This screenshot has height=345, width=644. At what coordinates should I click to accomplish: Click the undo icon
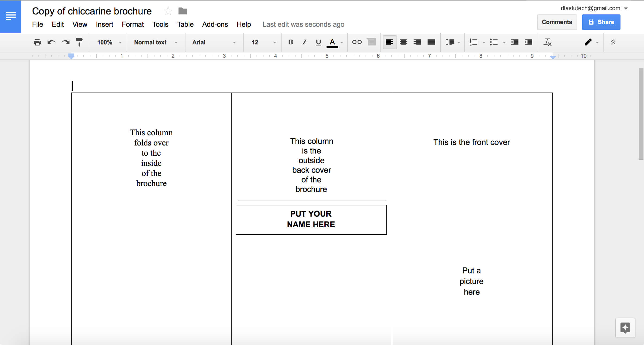51,42
